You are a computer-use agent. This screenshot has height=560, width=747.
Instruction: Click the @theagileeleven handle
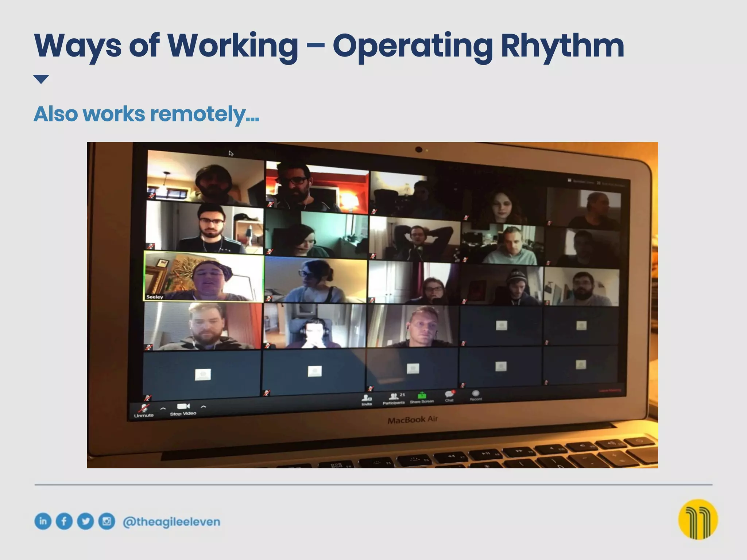coord(171,522)
